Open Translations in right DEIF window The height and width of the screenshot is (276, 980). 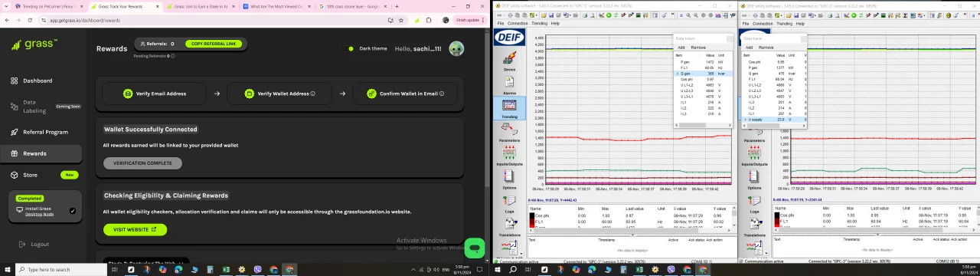point(754,227)
